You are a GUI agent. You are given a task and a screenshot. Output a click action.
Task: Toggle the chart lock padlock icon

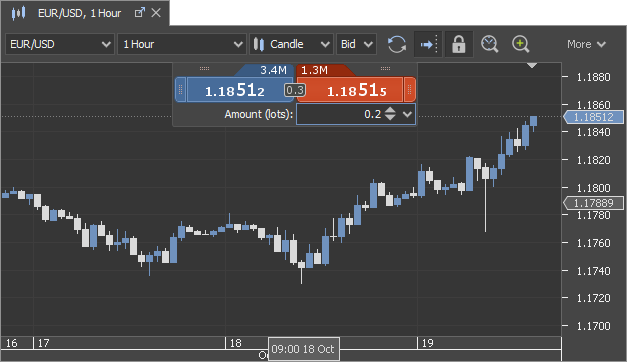[459, 44]
